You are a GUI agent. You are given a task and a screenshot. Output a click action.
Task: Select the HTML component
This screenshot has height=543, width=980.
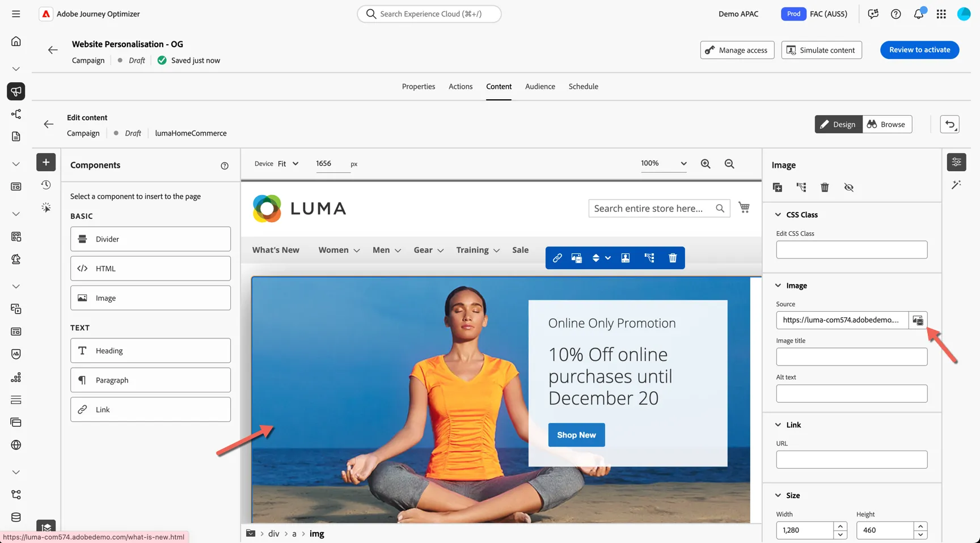(x=150, y=269)
